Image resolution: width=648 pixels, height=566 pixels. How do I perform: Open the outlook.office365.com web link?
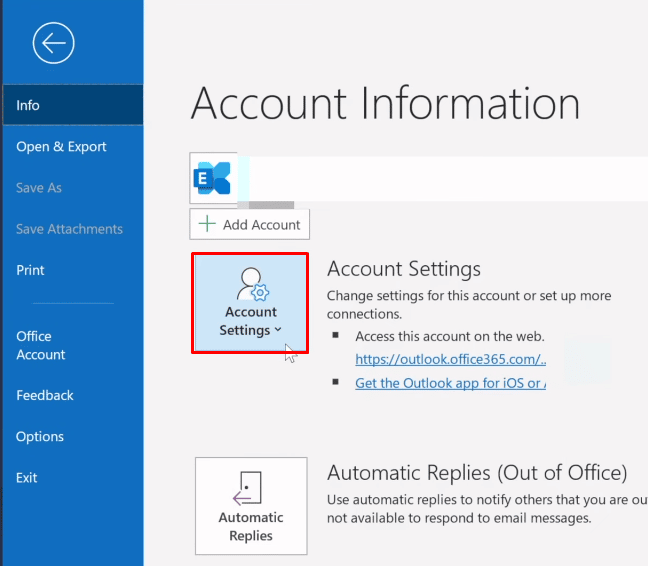click(x=450, y=359)
